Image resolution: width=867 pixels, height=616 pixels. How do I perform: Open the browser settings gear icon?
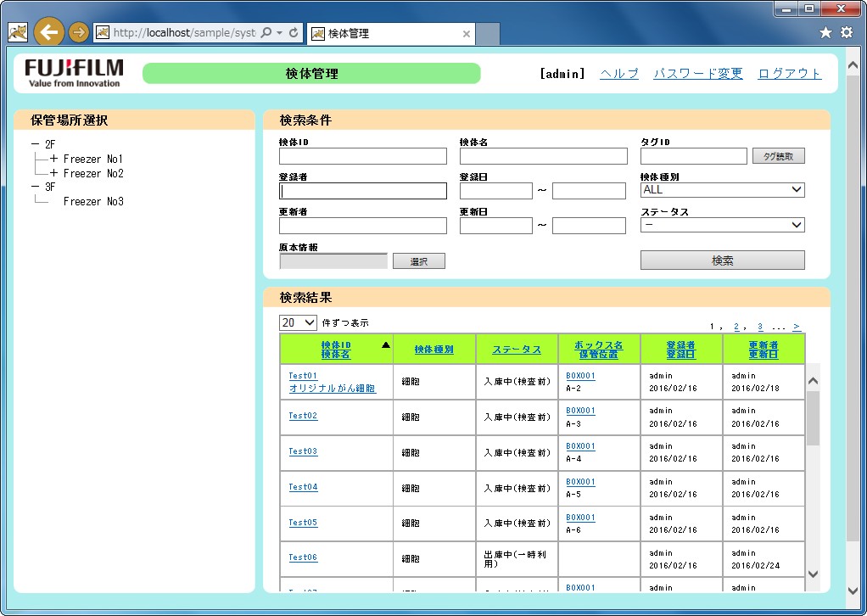pyautogui.click(x=847, y=32)
